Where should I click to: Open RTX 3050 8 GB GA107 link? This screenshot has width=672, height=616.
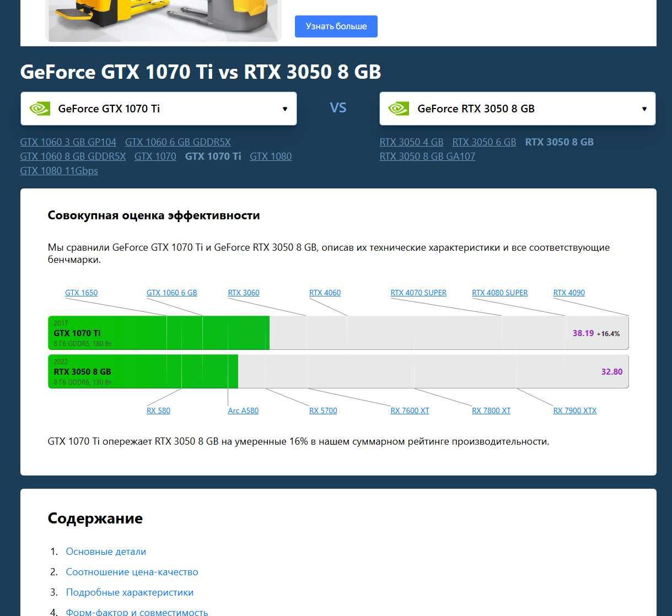(x=427, y=156)
